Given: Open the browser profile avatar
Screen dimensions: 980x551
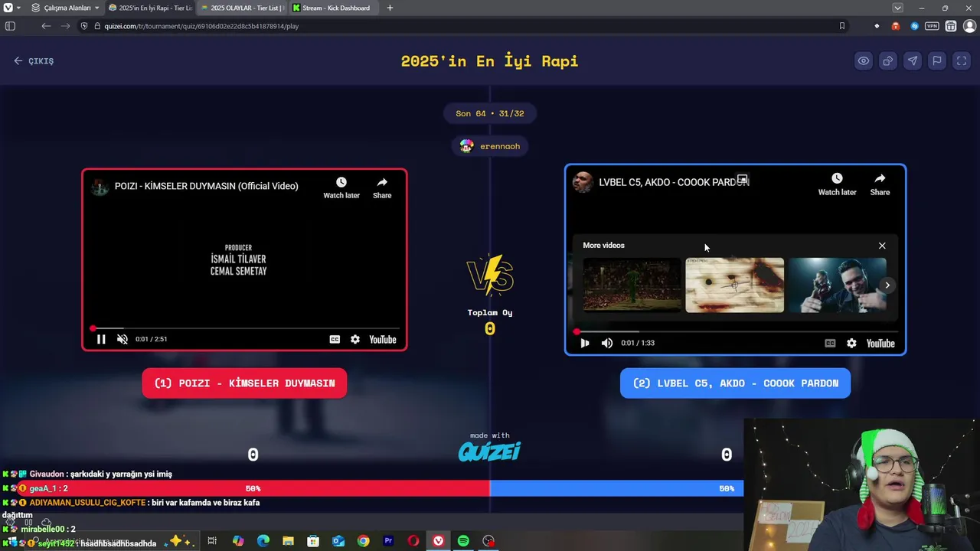Looking at the screenshot, I should click(x=969, y=26).
